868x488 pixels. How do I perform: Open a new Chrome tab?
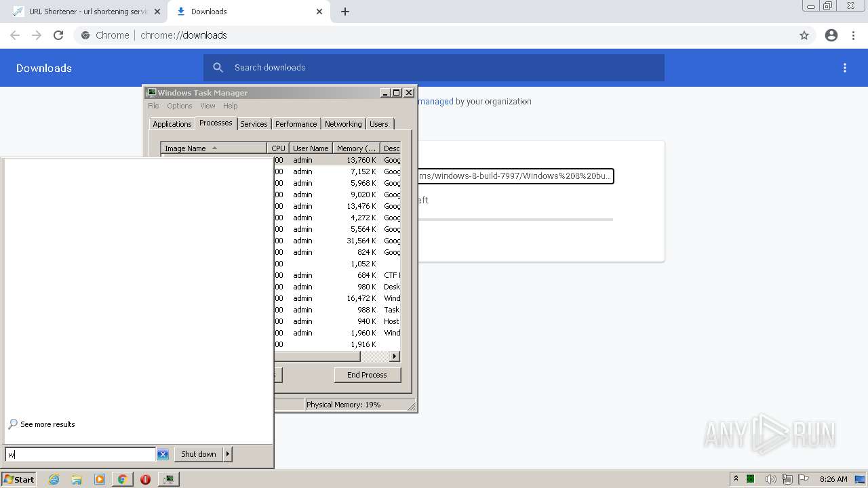click(x=344, y=12)
